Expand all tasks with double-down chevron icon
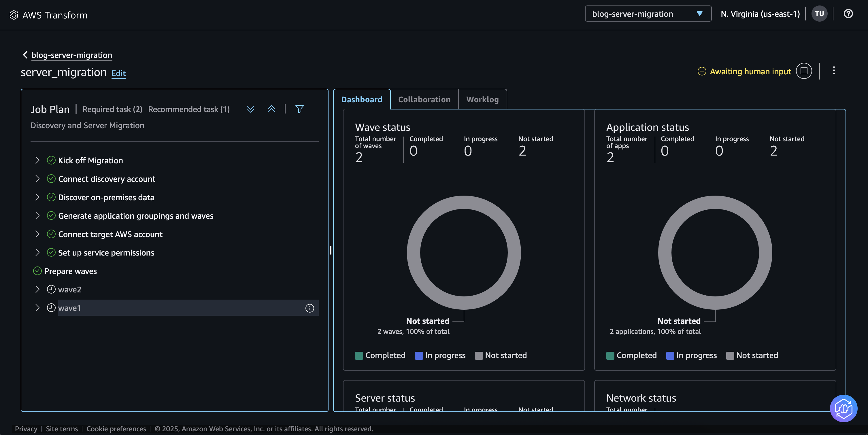Image resolution: width=868 pixels, height=435 pixels. (250, 109)
